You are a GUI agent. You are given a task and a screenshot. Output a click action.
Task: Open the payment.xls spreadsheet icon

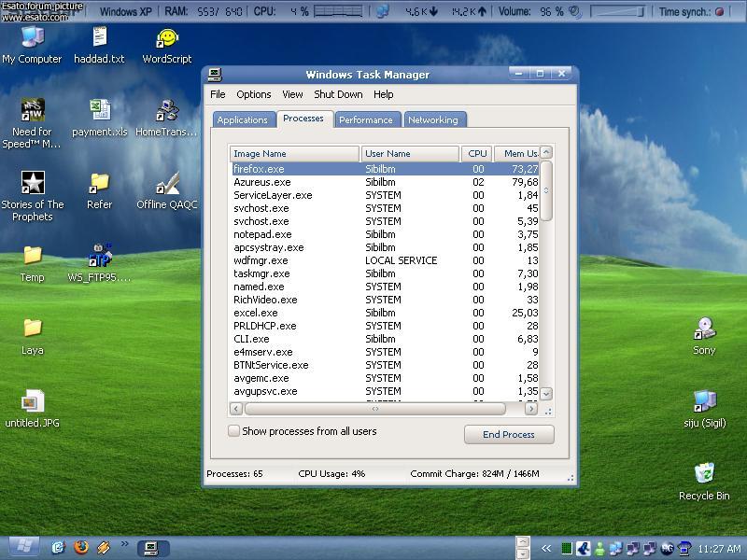(99, 111)
